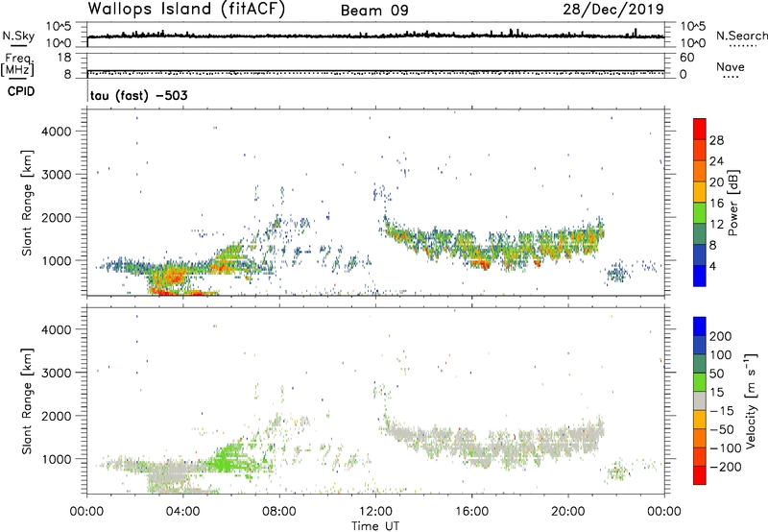Click the "N.Search" legend label
The width and height of the screenshot is (768, 532).
(741, 36)
